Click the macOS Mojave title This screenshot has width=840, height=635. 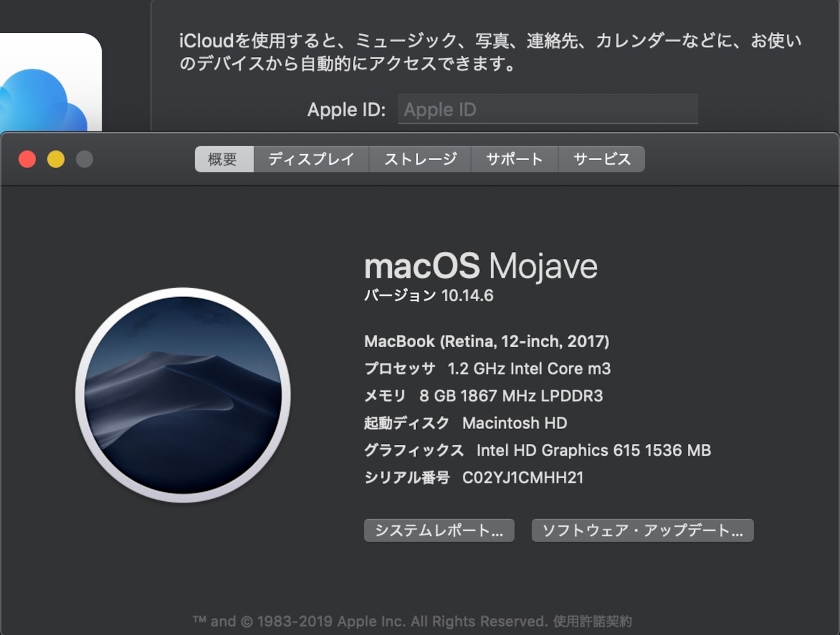point(481,267)
